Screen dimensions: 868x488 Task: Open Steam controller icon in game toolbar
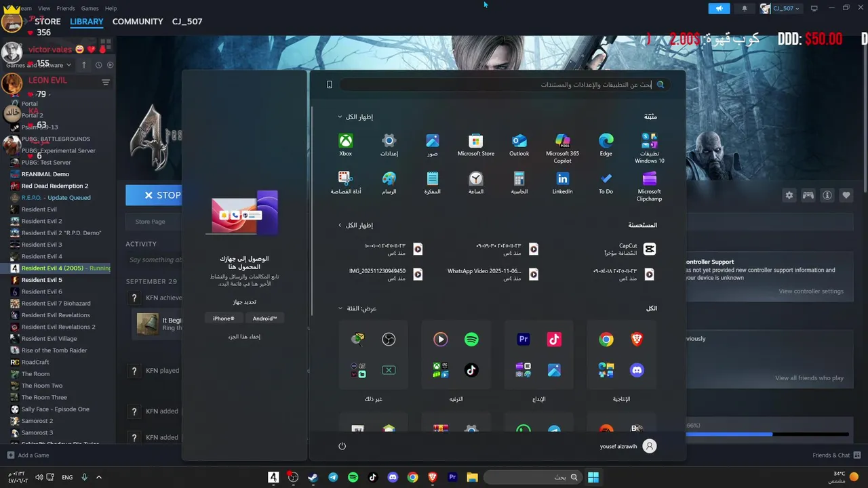[808, 195]
